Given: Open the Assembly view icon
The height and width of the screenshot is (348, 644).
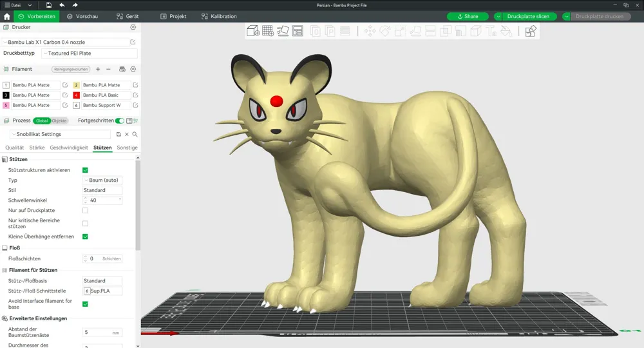Looking at the screenshot, I should click(530, 31).
